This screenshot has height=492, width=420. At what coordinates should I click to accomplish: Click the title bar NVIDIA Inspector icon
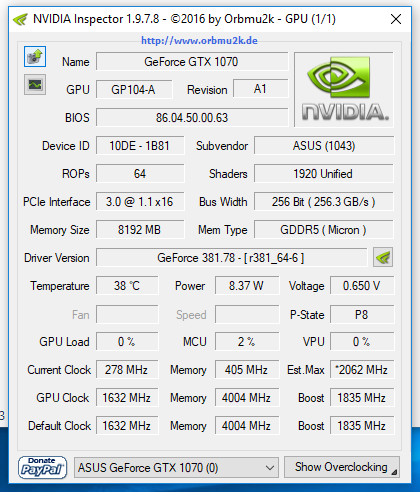pyautogui.click(x=20, y=19)
